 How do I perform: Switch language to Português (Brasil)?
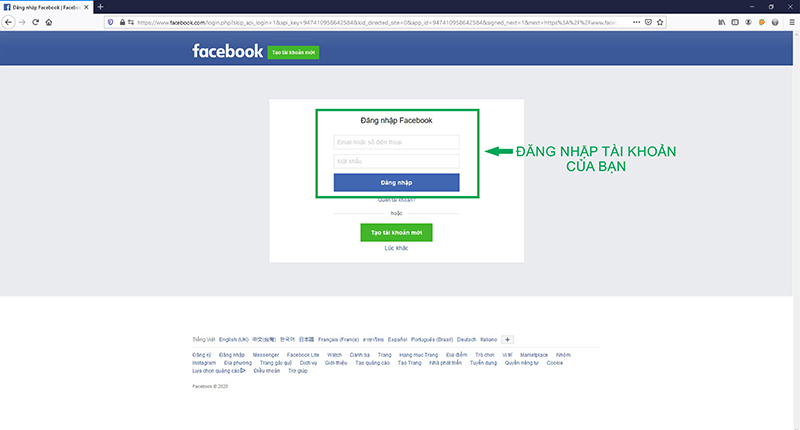click(432, 340)
